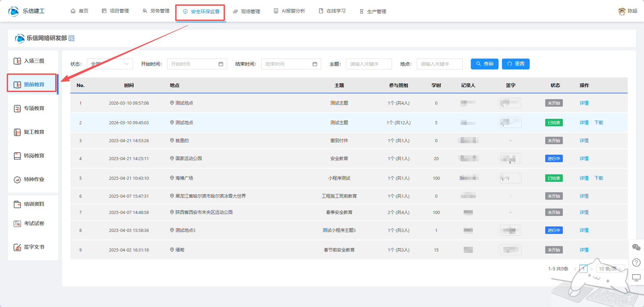This screenshot has width=644, height=307.
Task: Switch to 现场管理 top menu
Action: point(247,12)
